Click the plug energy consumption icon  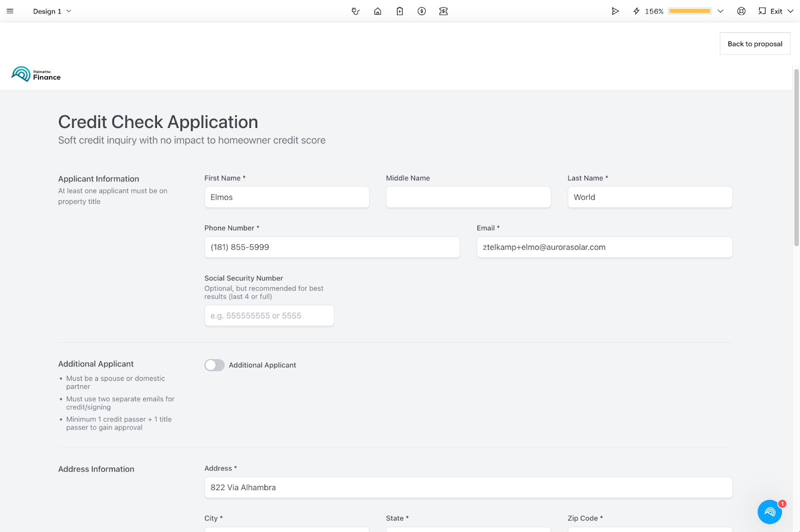tap(355, 11)
